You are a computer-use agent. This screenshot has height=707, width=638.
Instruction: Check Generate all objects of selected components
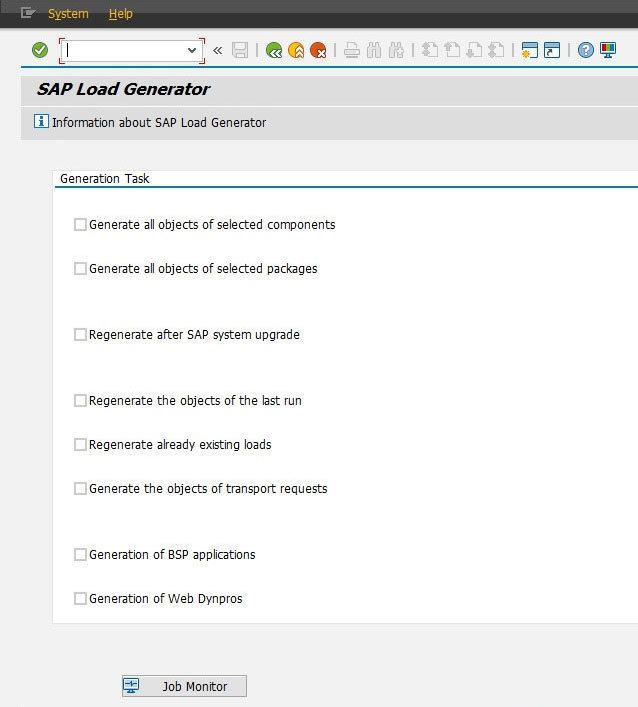point(80,225)
